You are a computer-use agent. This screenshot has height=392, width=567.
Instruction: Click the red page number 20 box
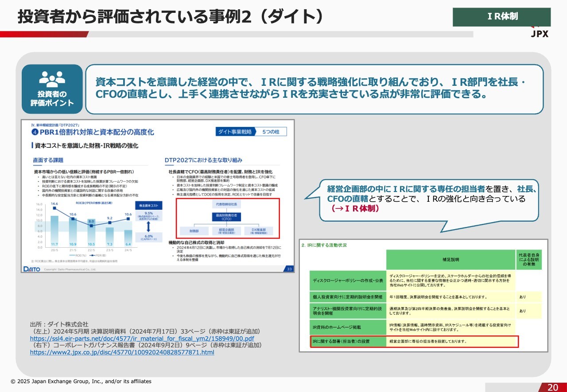pos(552,387)
